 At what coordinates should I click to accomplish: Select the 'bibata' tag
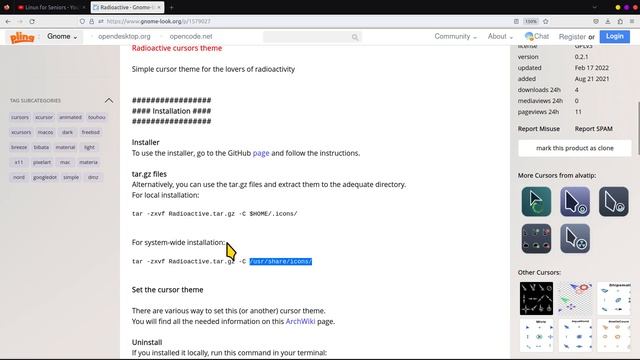41,147
